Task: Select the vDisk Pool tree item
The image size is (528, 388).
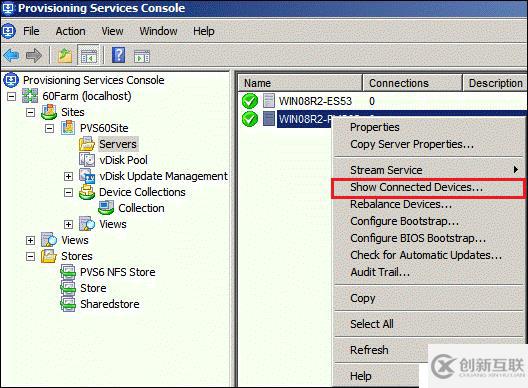Action: click(124, 160)
